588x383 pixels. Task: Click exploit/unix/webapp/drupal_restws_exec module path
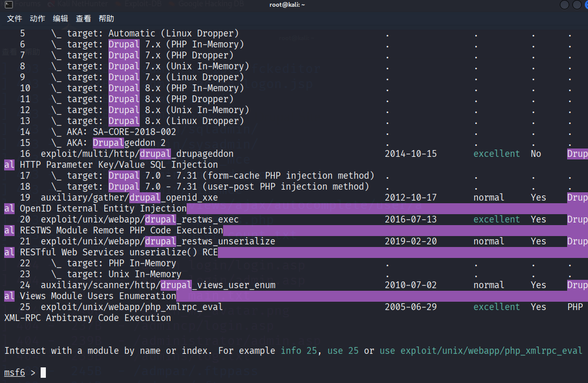[x=140, y=219]
